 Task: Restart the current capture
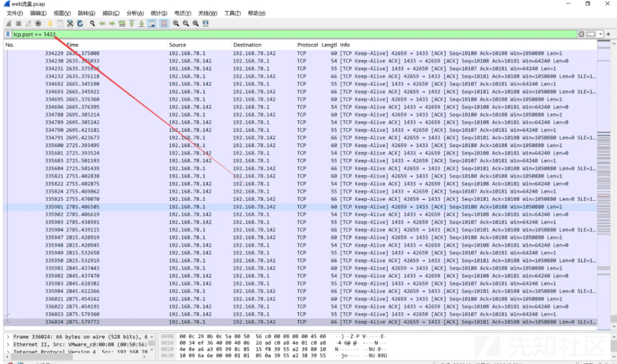29,23
